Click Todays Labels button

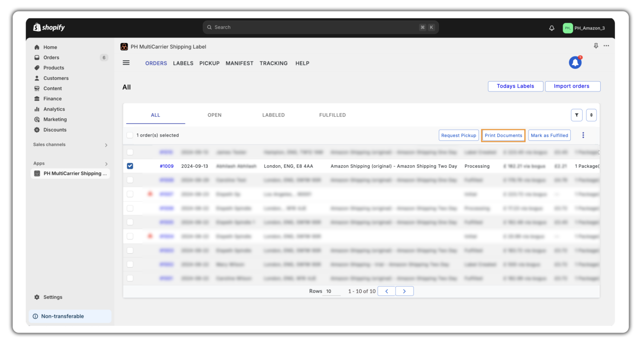tap(515, 86)
